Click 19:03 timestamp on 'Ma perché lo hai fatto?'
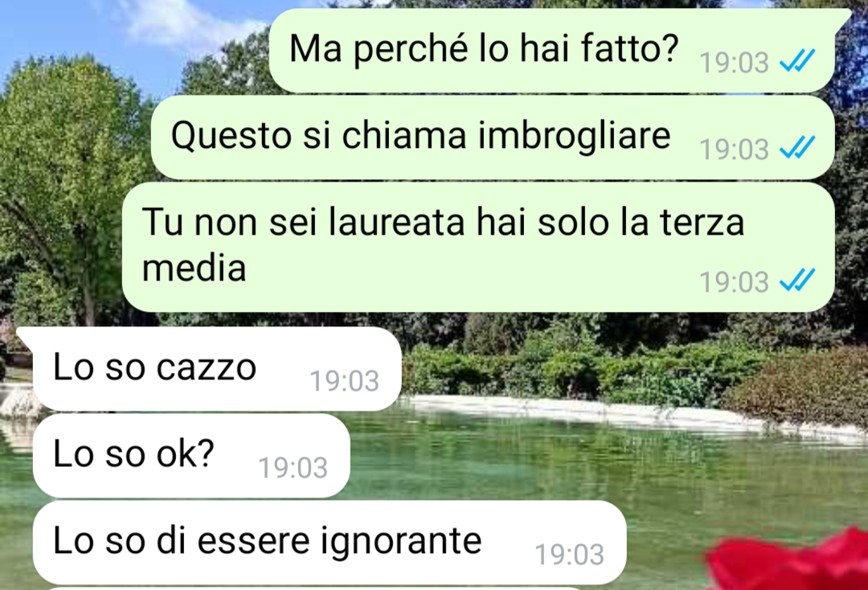 [x=734, y=63]
